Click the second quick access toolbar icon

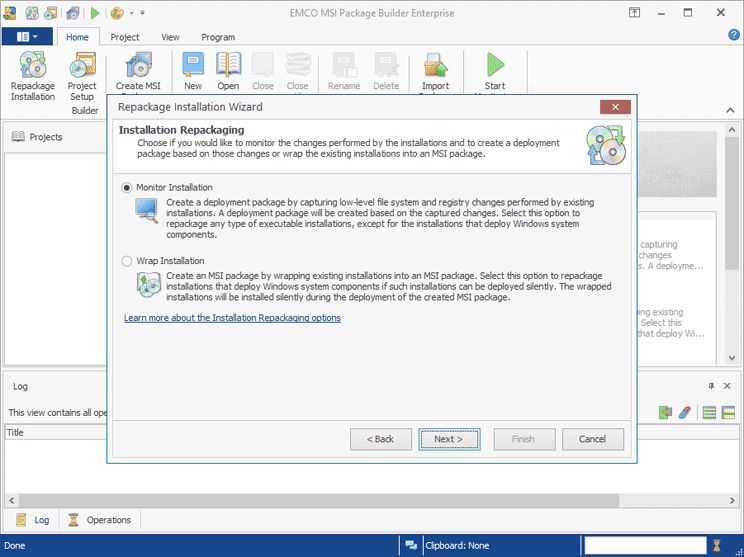coord(32,13)
